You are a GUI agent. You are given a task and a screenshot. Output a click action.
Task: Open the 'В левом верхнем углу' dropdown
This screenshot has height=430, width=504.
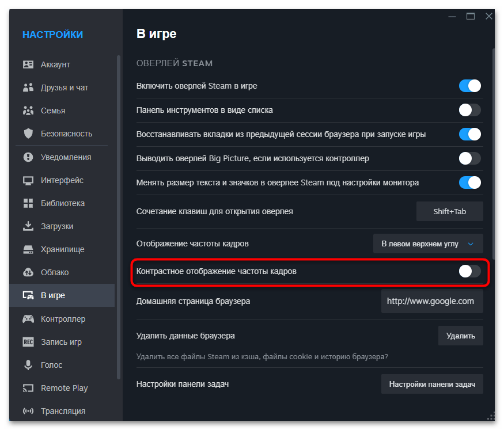tap(428, 243)
